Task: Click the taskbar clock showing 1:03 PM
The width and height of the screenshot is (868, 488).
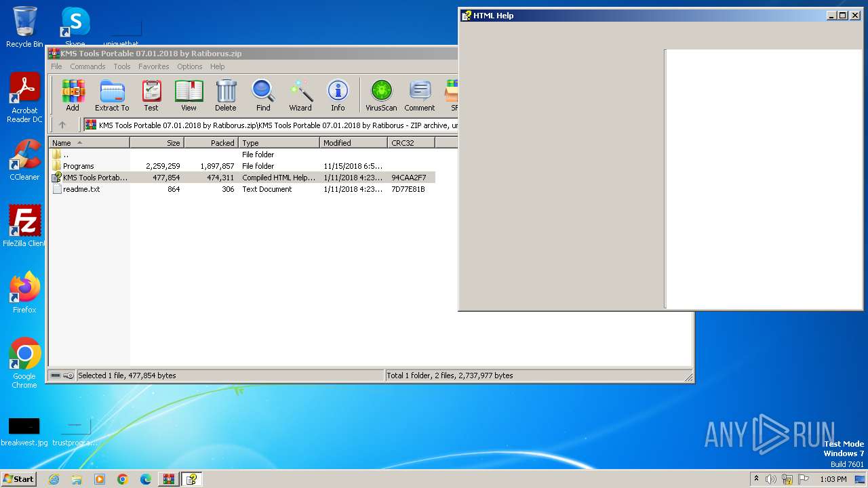Action: (x=833, y=479)
